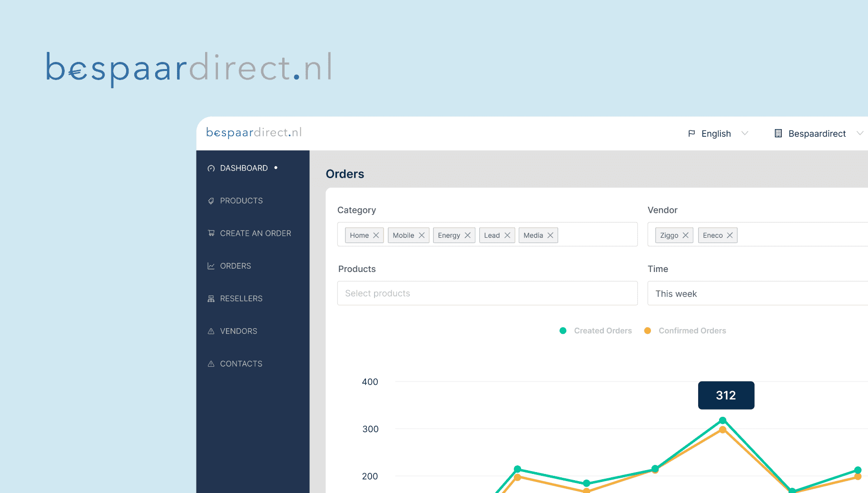Expand the English language dropdown chevron
This screenshot has height=493, width=868.
click(x=745, y=133)
